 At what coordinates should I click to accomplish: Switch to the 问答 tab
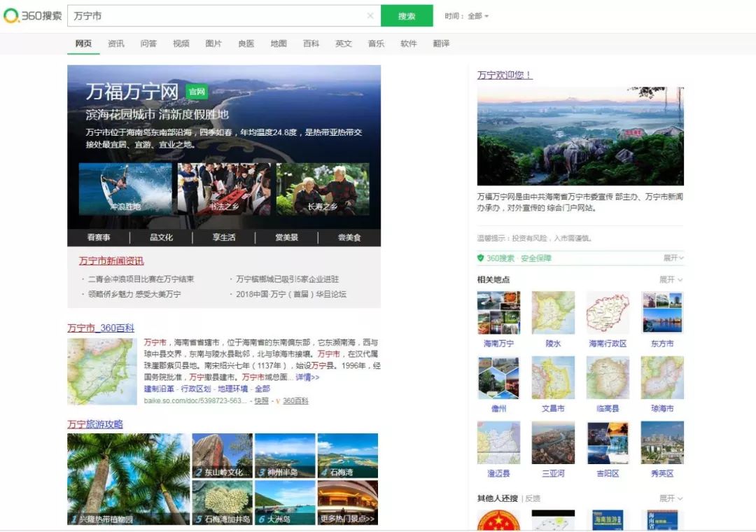[148, 43]
